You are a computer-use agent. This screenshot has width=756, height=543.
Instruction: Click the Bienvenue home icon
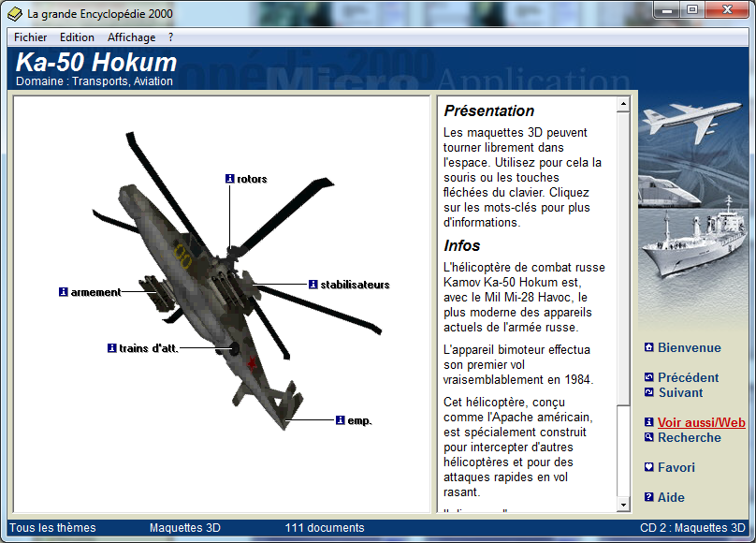pos(649,347)
